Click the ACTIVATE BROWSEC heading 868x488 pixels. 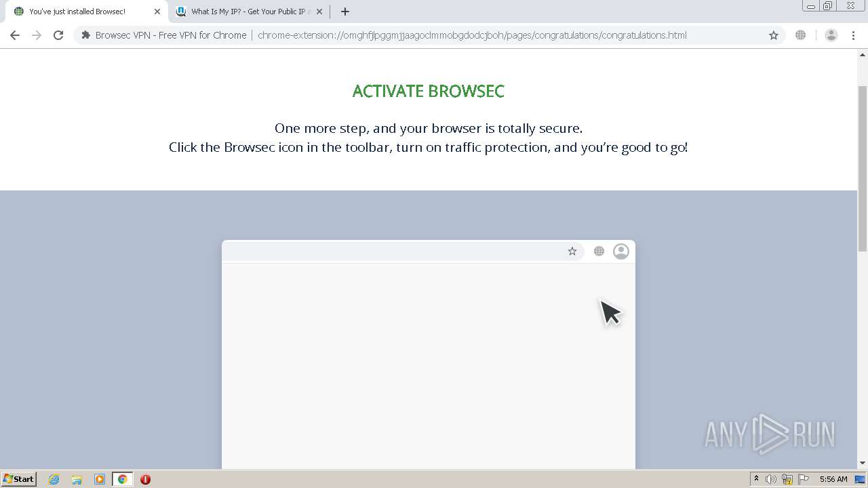pyautogui.click(x=429, y=91)
